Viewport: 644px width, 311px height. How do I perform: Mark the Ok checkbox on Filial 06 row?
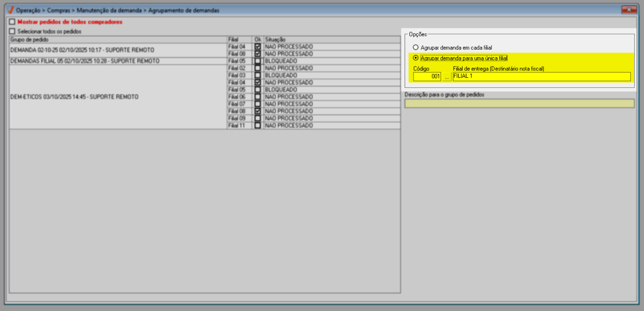point(258,97)
